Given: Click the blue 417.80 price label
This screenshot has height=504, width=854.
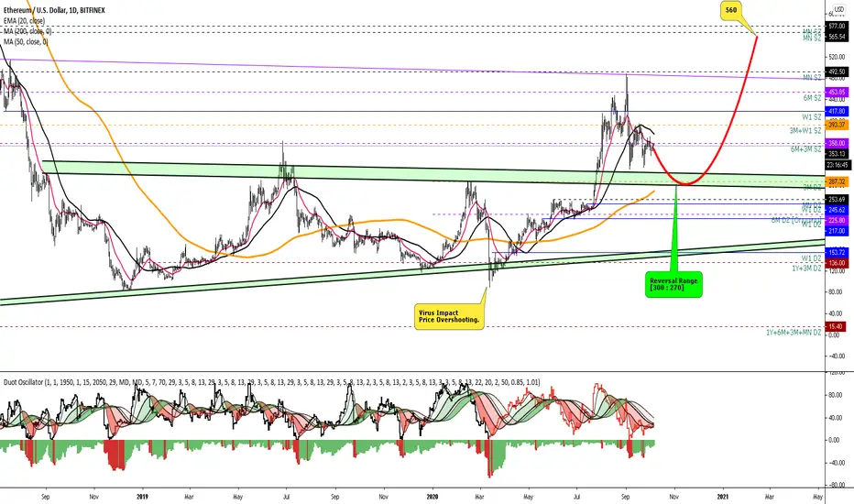Looking at the screenshot, I should 836,111.
